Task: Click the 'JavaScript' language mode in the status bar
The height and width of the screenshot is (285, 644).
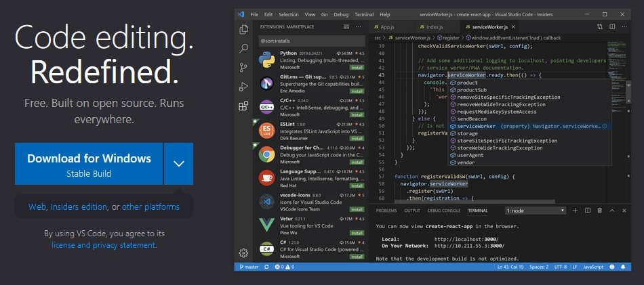Action: coord(593,267)
